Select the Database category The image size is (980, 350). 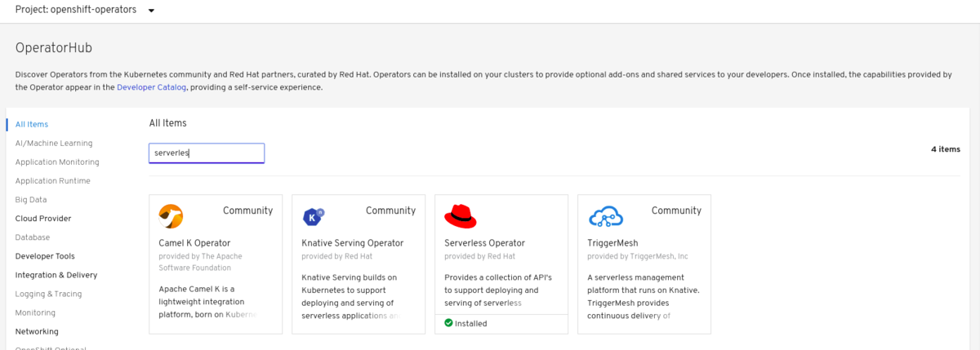click(x=33, y=237)
